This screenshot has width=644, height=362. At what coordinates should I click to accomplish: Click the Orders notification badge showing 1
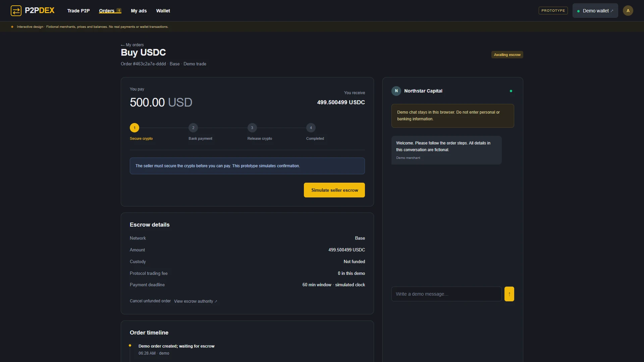point(119,11)
